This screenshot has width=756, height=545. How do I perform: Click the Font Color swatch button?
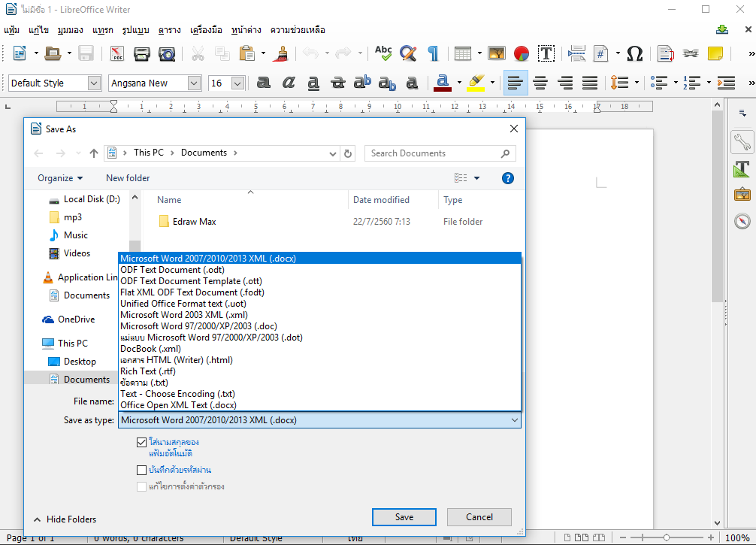point(443,83)
